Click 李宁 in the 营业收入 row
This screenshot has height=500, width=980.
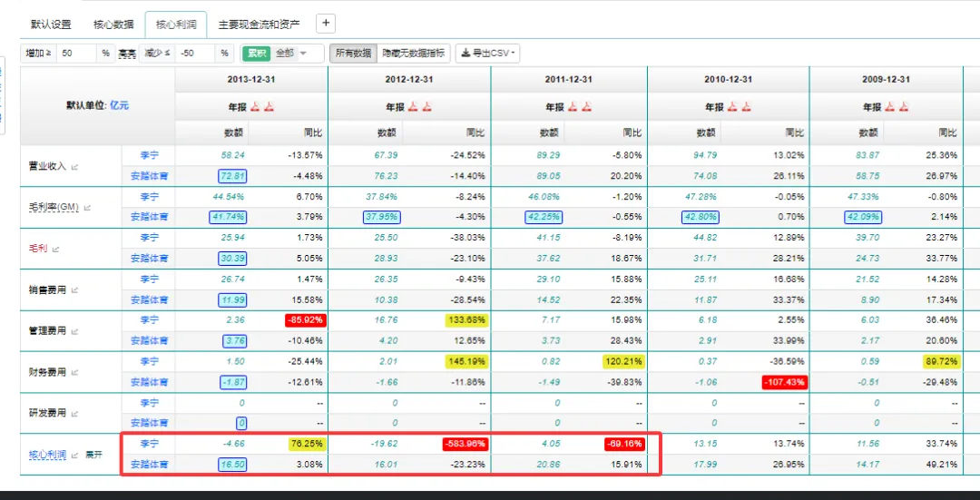(150, 155)
